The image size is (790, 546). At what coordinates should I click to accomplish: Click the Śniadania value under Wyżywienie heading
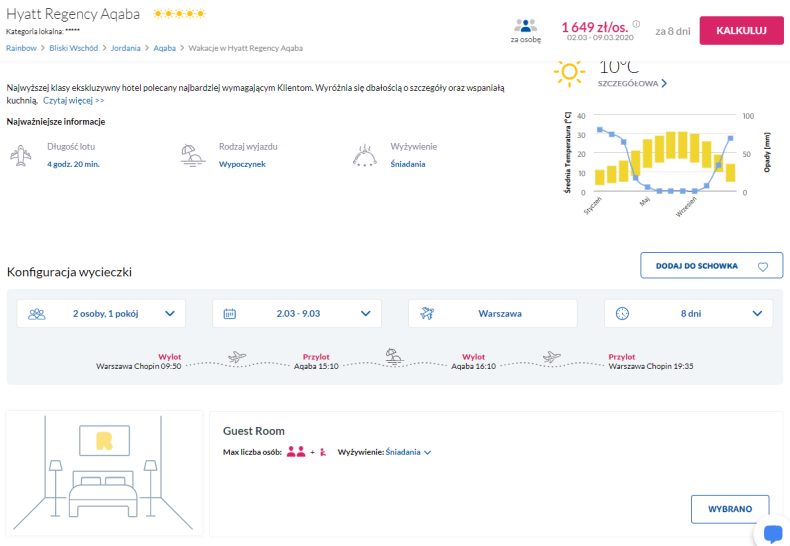pyautogui.click(x=408, y=164)
